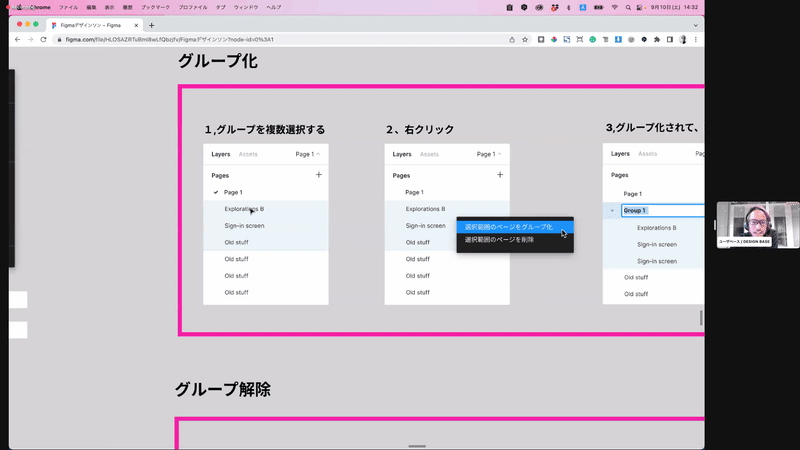Click the date and time in menu bar
Viewport: 800px width, 450px height.
[674, 7]
